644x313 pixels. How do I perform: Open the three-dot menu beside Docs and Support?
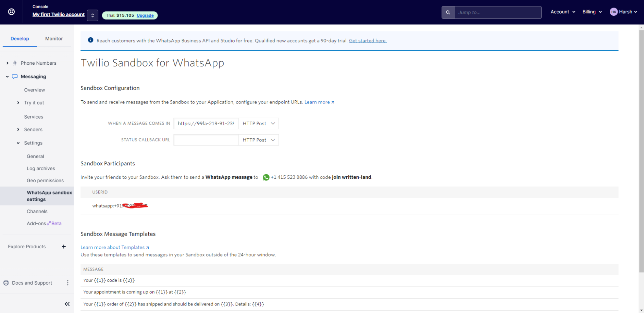[x=68, y=283]
